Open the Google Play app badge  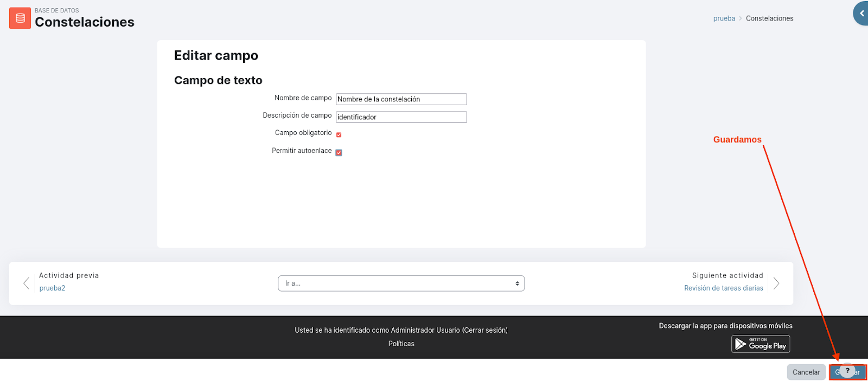(x=761, y=344)
